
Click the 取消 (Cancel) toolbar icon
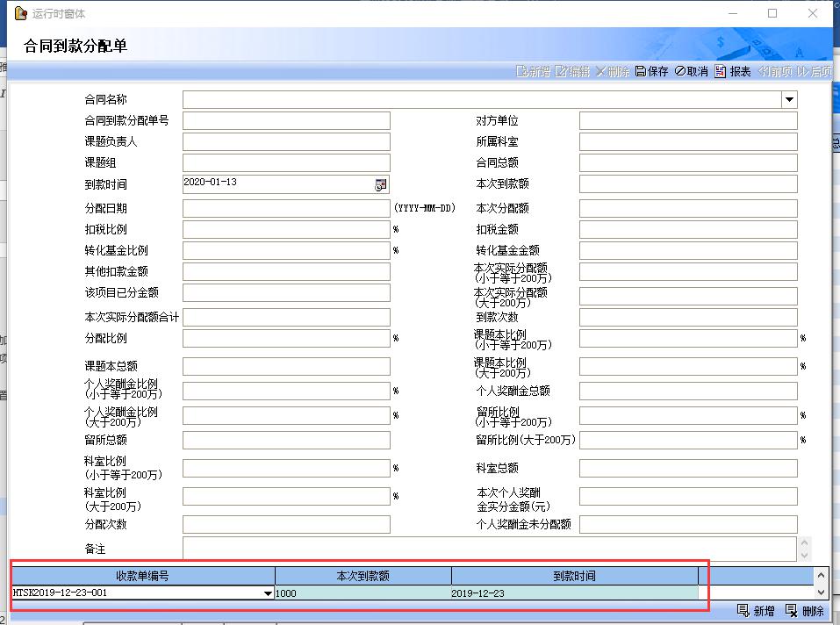click(691, 71)
